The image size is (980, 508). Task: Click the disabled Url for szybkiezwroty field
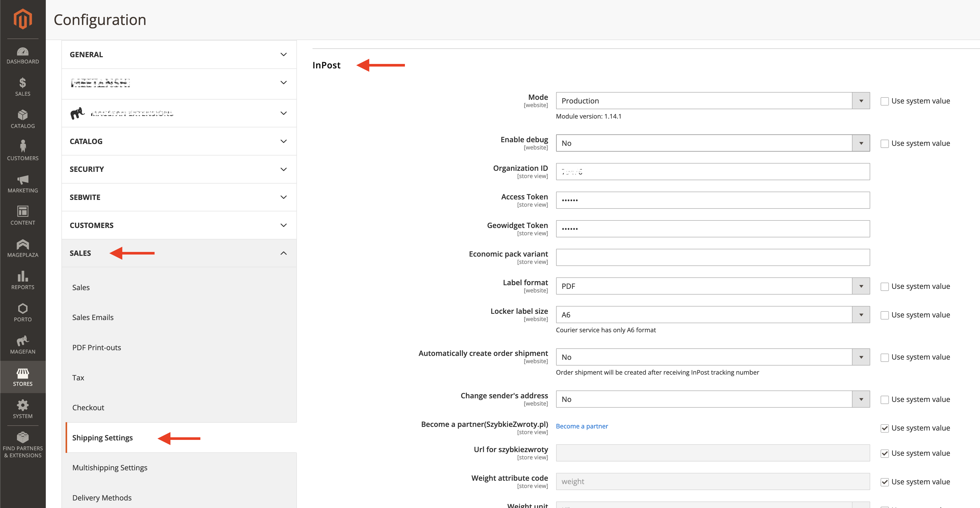(712, 453)
